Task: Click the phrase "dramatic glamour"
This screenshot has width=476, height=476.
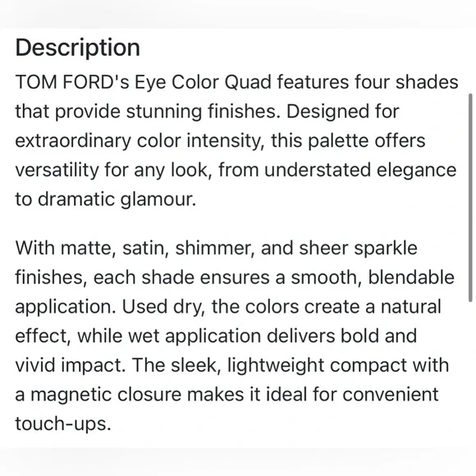Action: coord(117,199)
